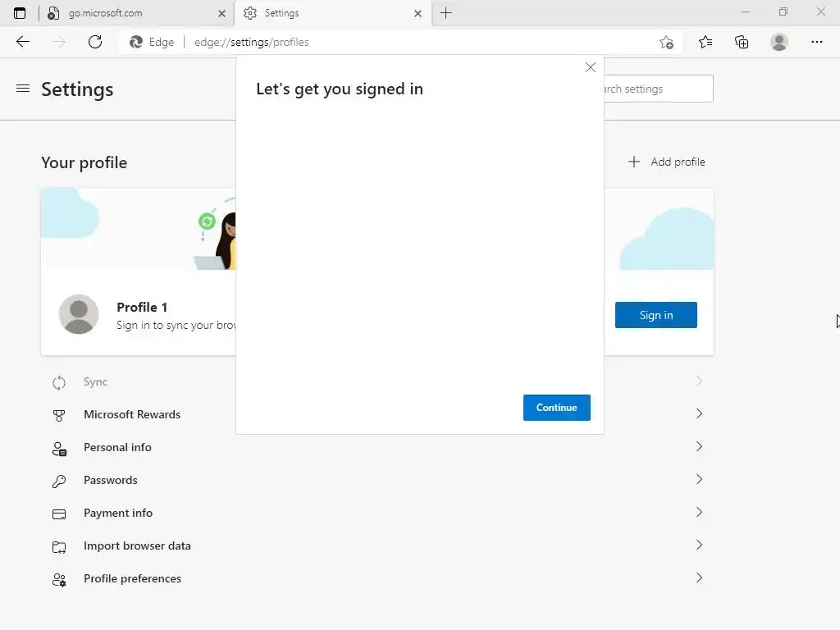Expand Payment info chevron
840x630 pixels.
(x=699, y=512)
